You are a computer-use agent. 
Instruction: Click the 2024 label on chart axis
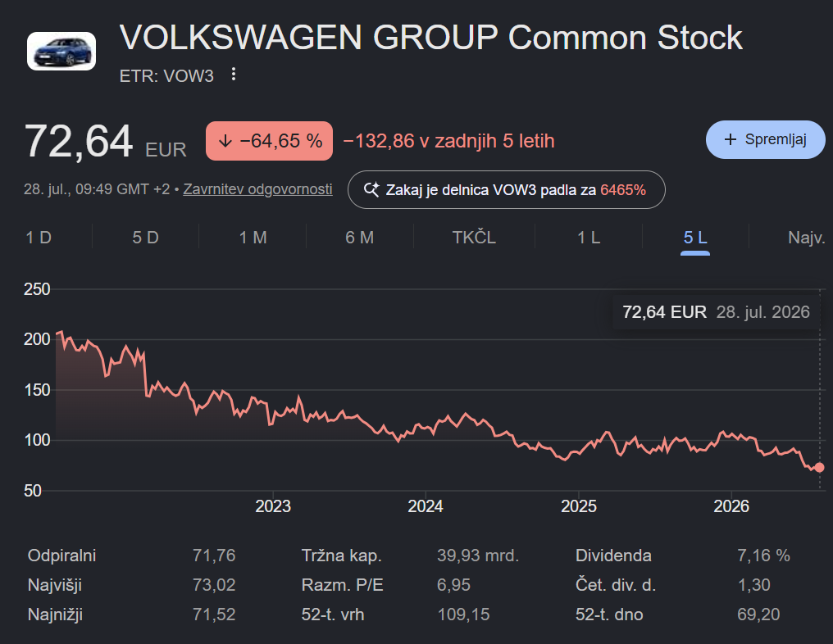[425, 506]
